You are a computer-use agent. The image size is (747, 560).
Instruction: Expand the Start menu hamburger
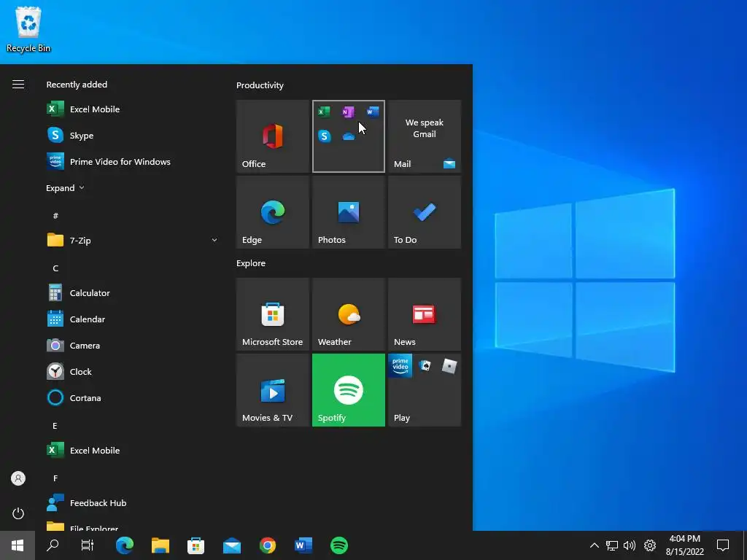18,85
